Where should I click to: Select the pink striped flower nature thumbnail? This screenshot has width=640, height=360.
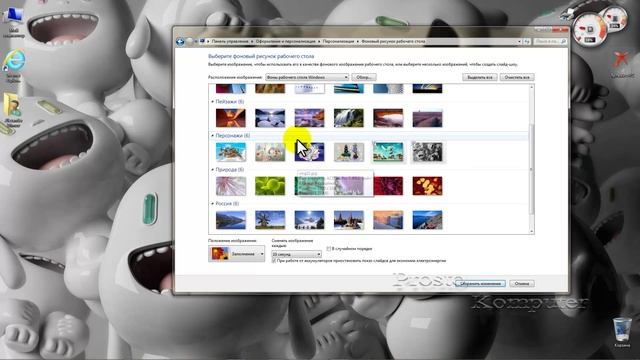(231, 186)
